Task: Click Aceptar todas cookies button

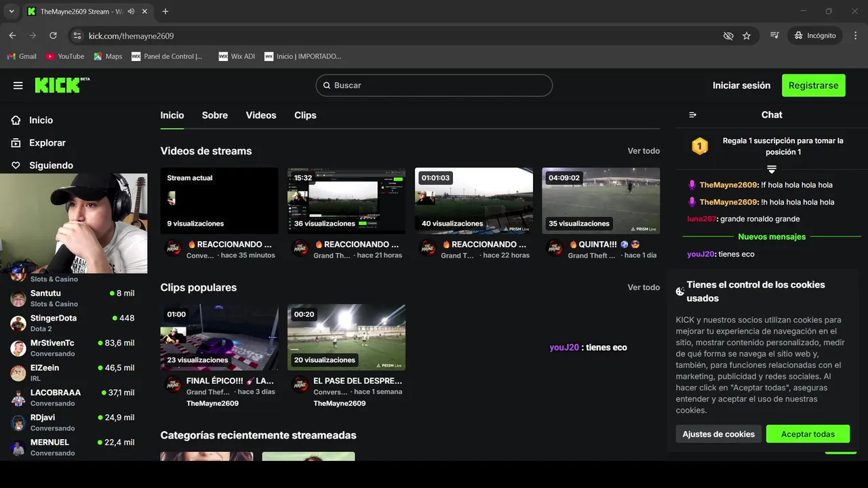Action: [x=808, y=434]
